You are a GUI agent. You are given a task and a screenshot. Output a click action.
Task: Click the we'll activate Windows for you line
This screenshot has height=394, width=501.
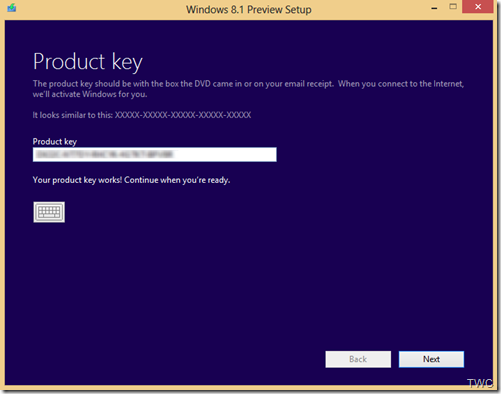point(90,94)
